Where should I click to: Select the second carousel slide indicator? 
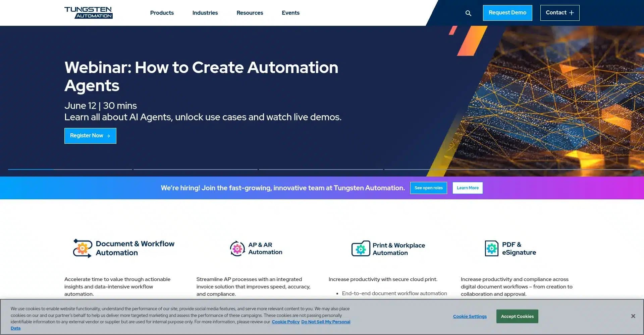click(195, 170)
